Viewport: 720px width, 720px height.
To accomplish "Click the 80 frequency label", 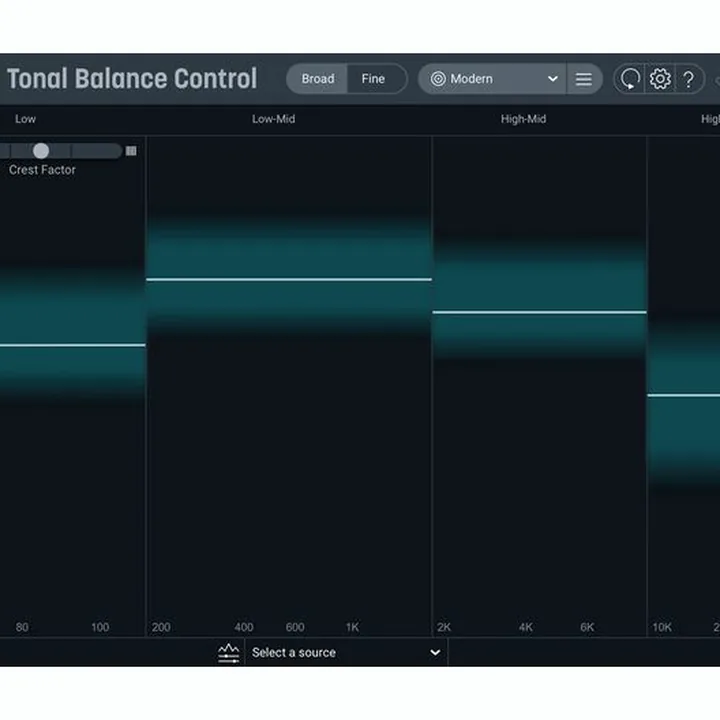I will [x=22, y=627].
